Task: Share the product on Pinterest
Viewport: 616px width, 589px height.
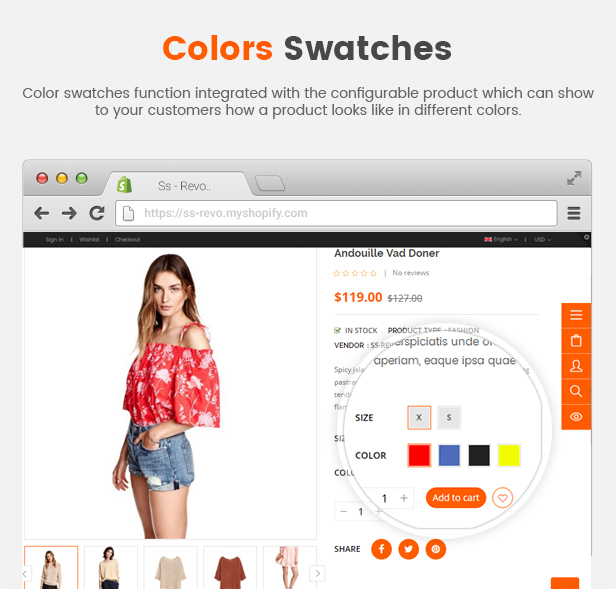Action: tap(436, 549)
